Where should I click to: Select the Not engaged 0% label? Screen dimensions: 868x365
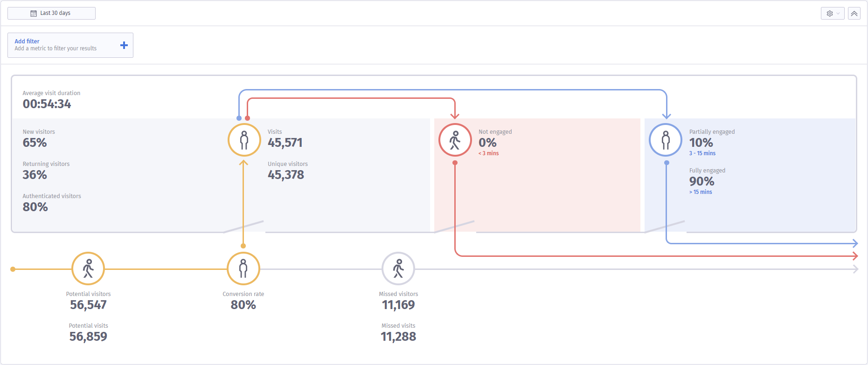point(486,143)
